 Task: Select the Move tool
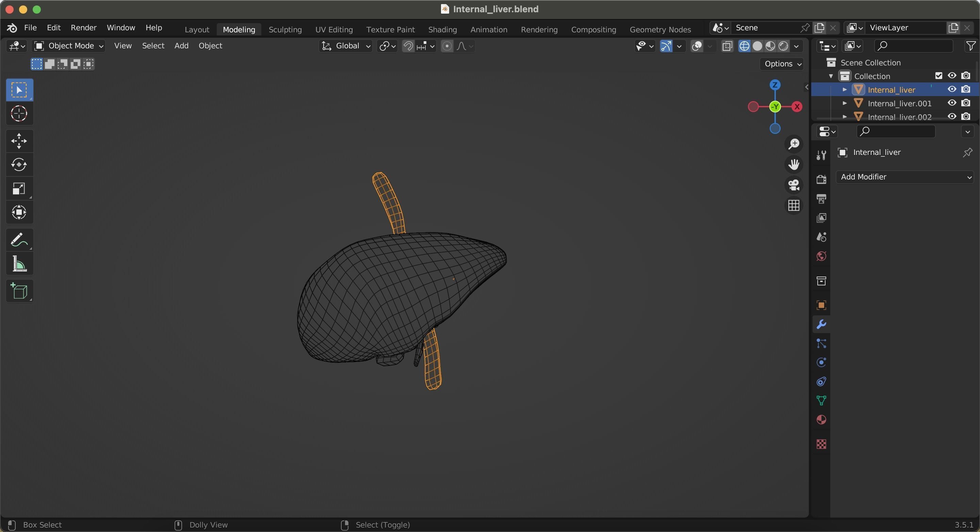click(x=19, y=141)
